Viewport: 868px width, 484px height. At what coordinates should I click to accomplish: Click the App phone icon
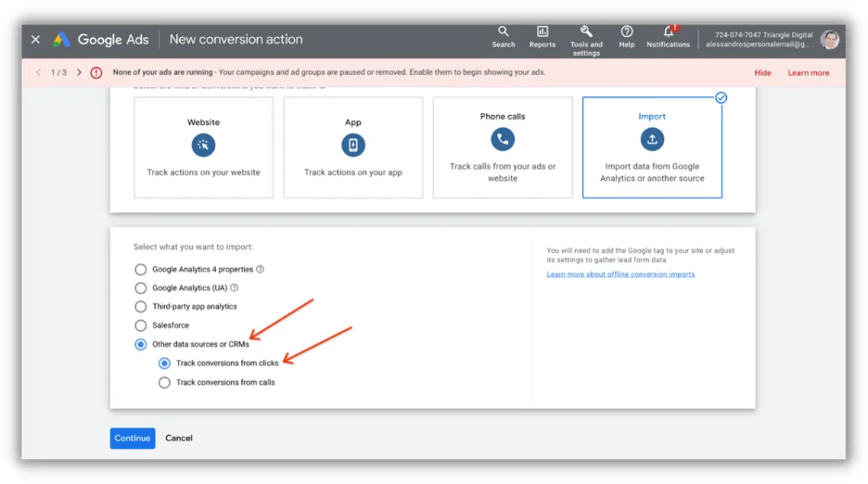tap(353, 145)
